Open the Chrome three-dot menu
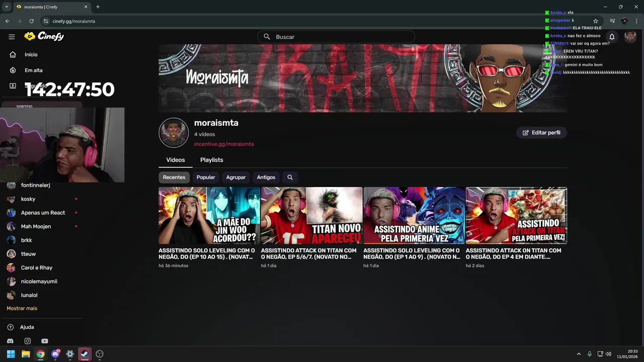The height and width of the screenshot is (362, 644). coord(636,21)
